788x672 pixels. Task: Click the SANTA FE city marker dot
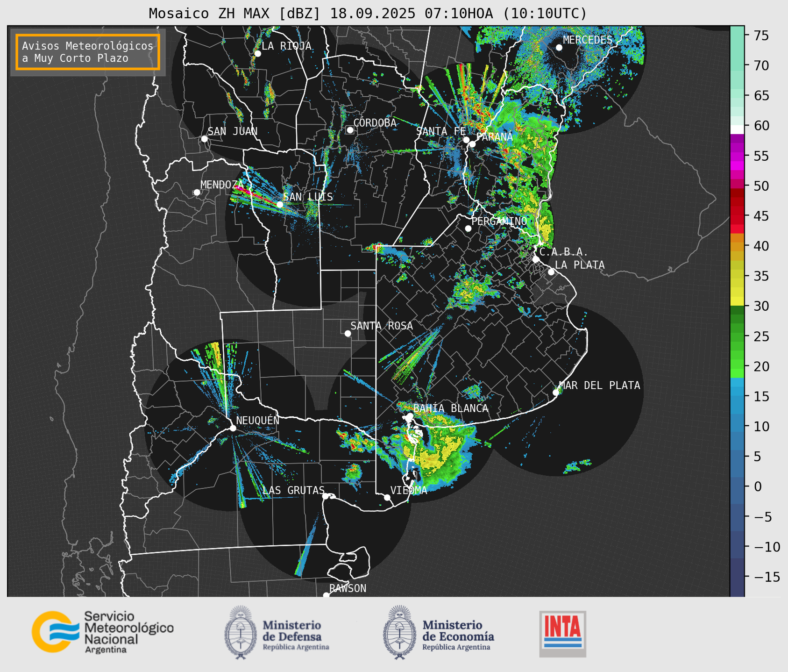[466, 140]
